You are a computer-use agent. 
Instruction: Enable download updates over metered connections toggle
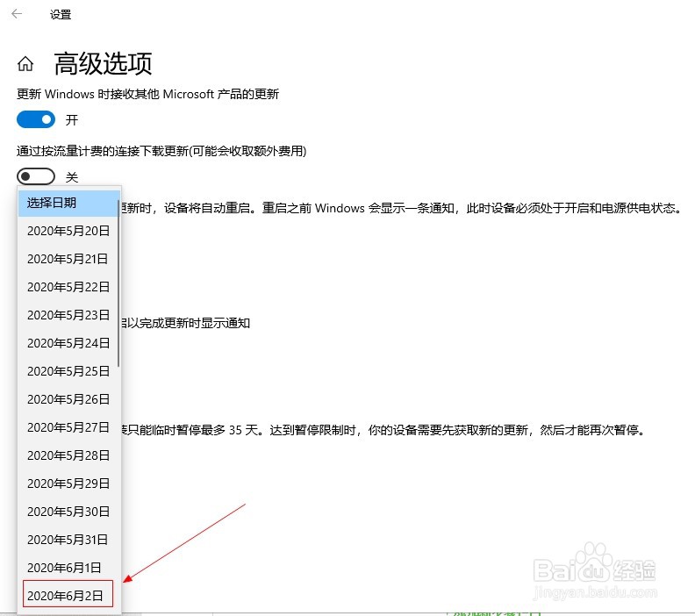coord(36,176)
